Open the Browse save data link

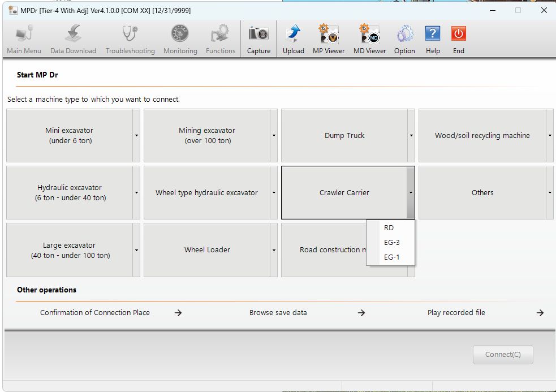pos(278,313)
